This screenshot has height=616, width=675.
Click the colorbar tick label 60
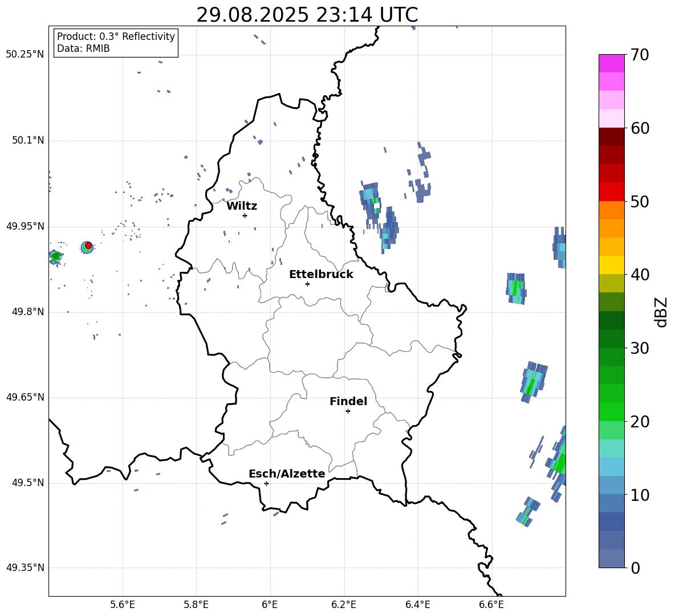pos(640,128)
